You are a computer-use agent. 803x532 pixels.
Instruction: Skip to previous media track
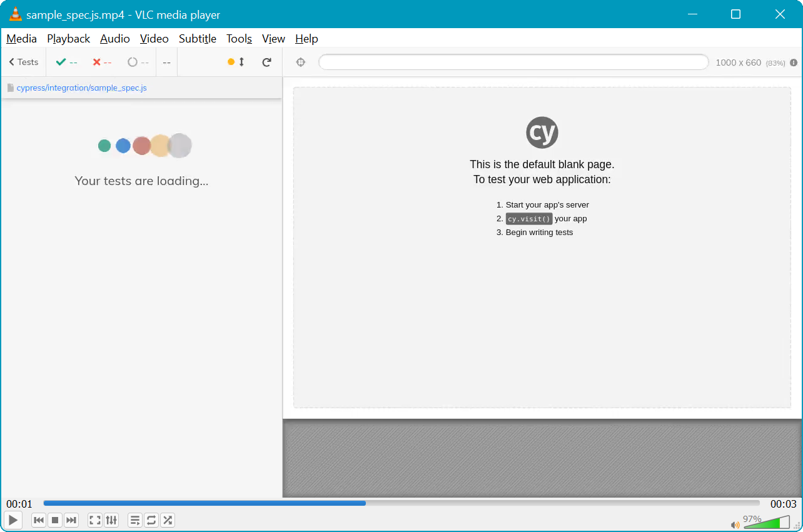point(39,520)
